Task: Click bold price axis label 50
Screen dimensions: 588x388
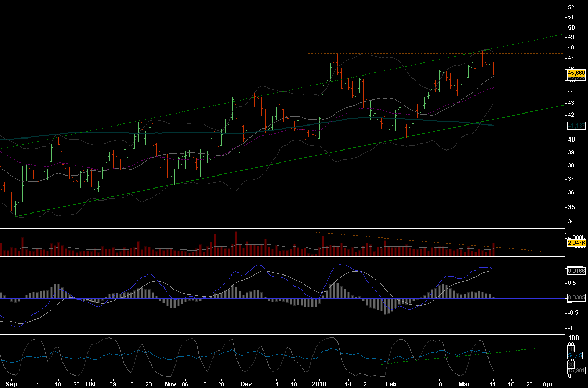Action: click(x=571, y=28)
